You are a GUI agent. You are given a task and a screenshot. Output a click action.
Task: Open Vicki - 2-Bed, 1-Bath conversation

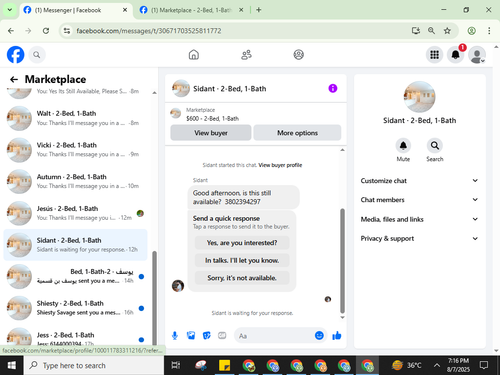75,150
